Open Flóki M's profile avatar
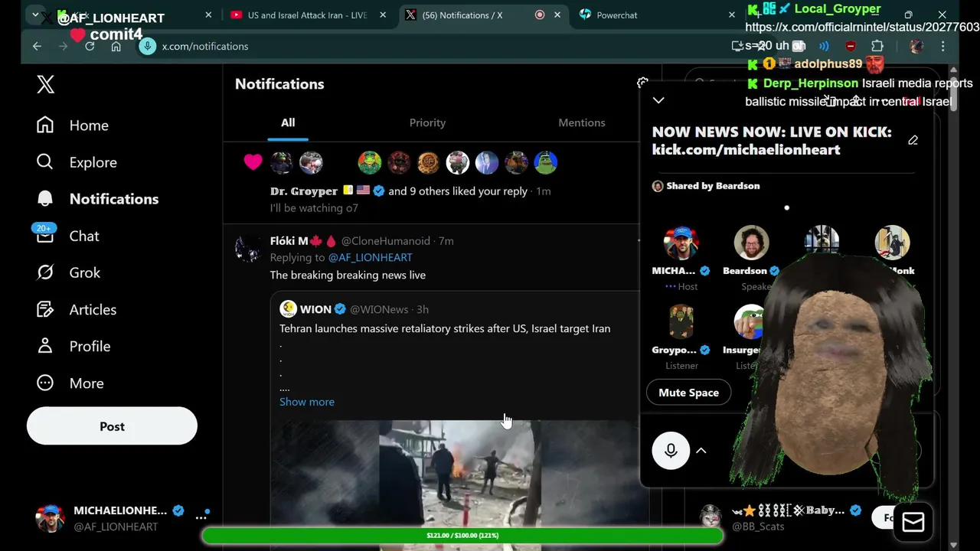980x551 pixels. (248, 248)
